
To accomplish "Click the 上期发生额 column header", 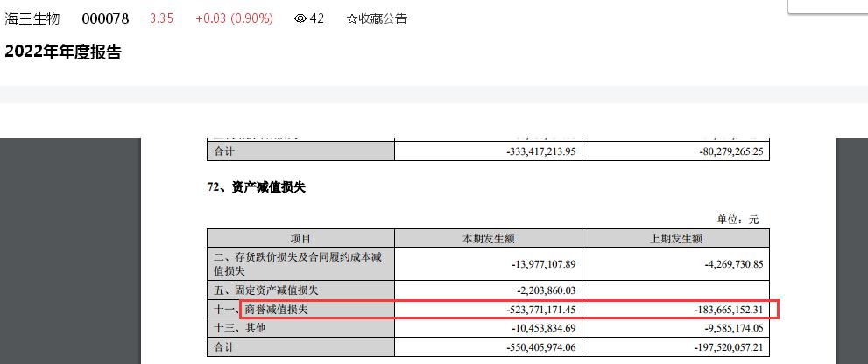I will pos(676,238).
